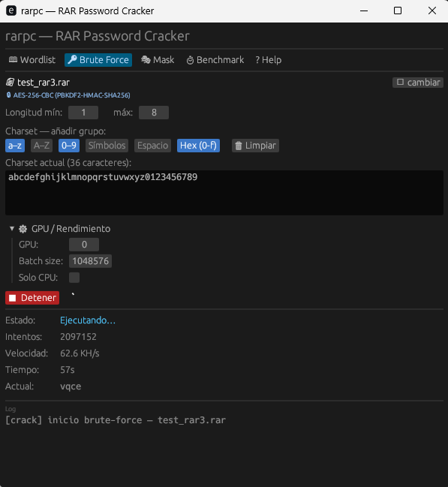Image resolution: width=448 pixels, height=487 pixels.
Task: Click the cambiar button to change file
Action: [418, 83]
